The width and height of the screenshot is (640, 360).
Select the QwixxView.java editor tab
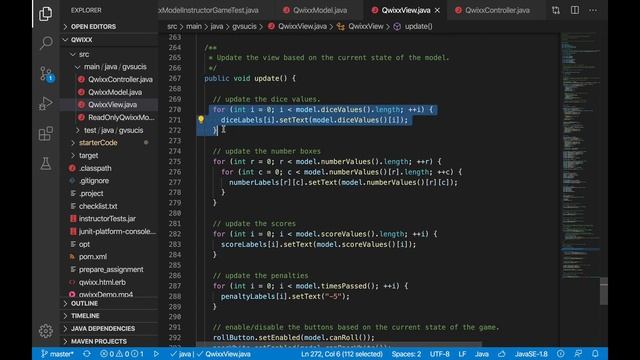pos(405,10)
